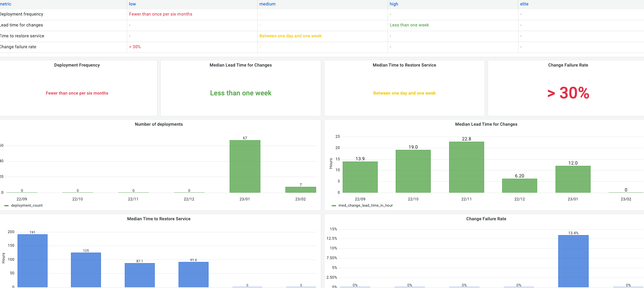Image resolution: width=644 pixels, height=288 pixels.
Task: Click the large red > 30% stat value
Action: 568,93
